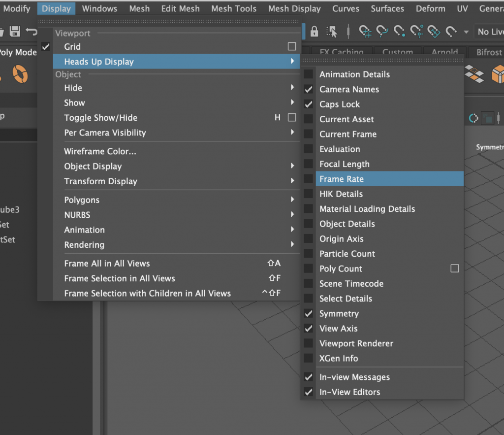Open the Windows menu

pyautogui.click(x=99, y=8)
